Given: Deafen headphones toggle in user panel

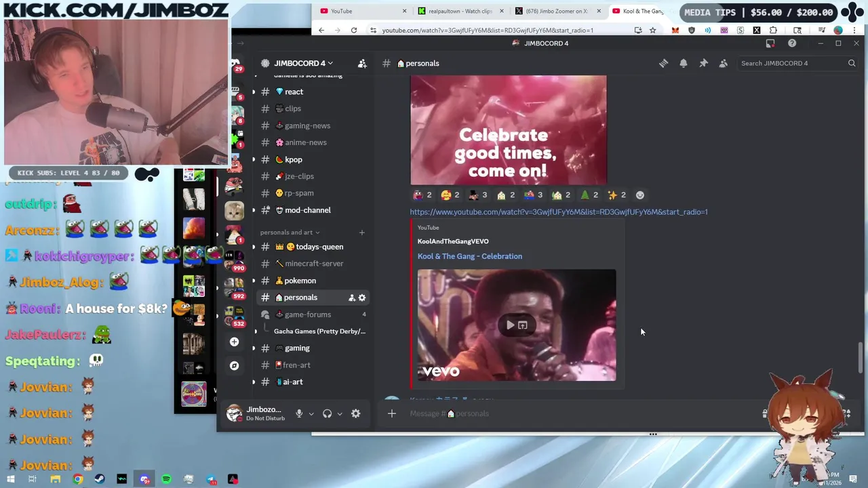Looking at the screenshot, I should [x=328, y=413].
